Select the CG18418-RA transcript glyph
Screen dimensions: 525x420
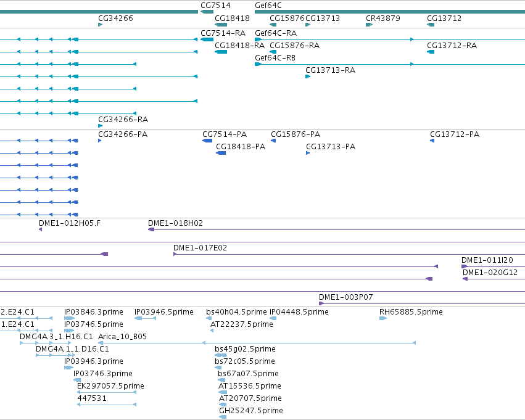pyautogui.click(x=221, y=52)
